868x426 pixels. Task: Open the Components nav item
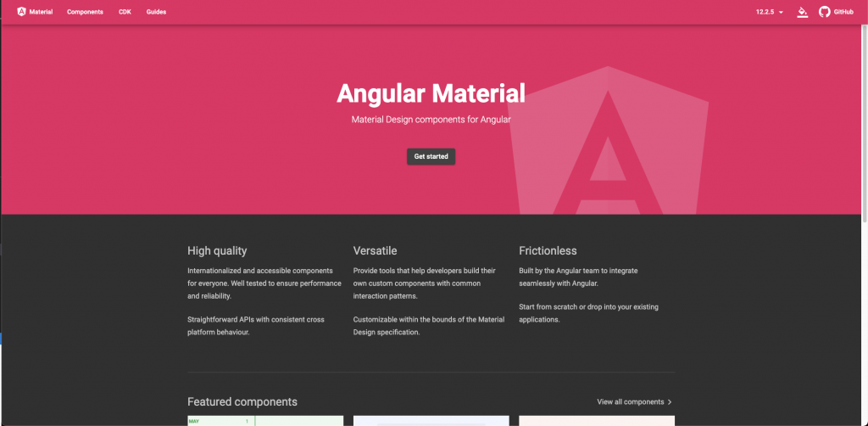[x=86, y=12]
